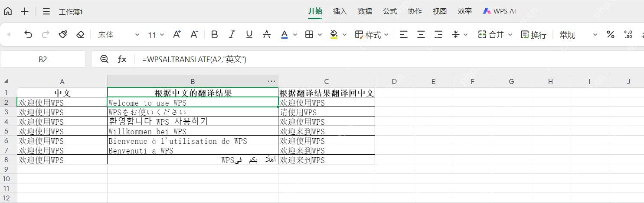Select column A header
The height and width of the screenshot is (203, 644).
point(62,81)
